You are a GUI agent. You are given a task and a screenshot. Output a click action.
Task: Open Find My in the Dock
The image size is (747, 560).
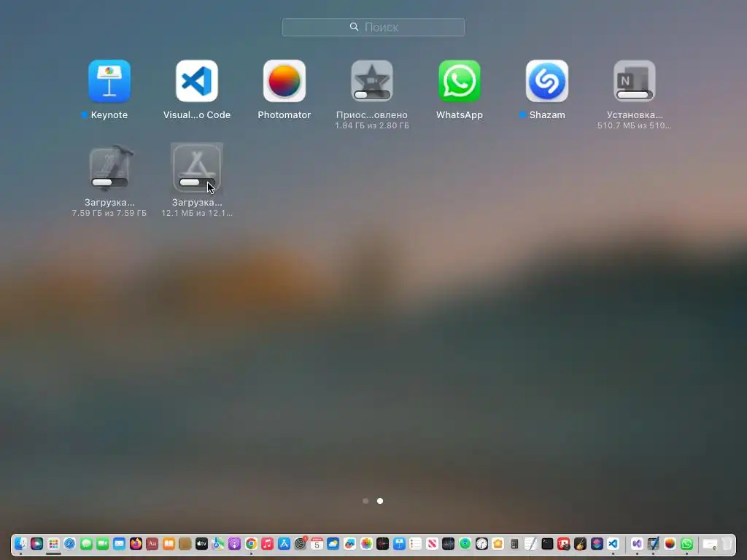(465, 544)
